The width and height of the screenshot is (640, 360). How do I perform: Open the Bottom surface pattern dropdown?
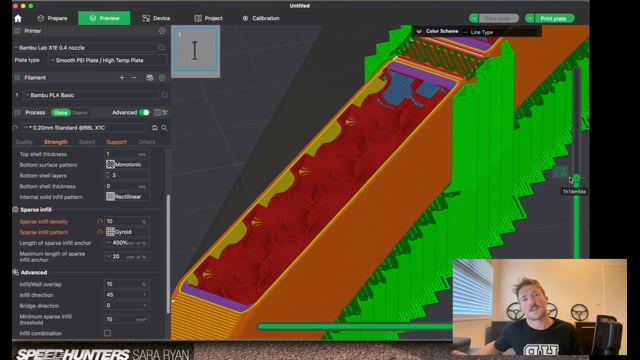[127, 164]
